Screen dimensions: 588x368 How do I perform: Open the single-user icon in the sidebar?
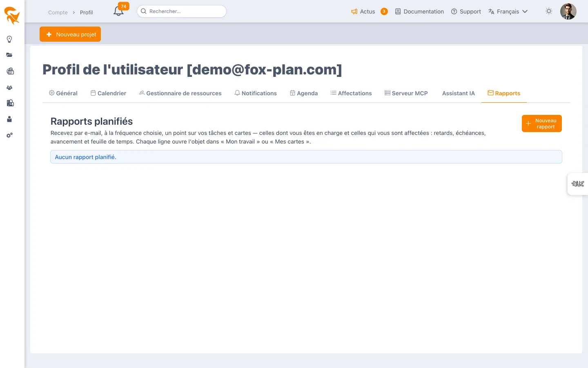[9, 119]
